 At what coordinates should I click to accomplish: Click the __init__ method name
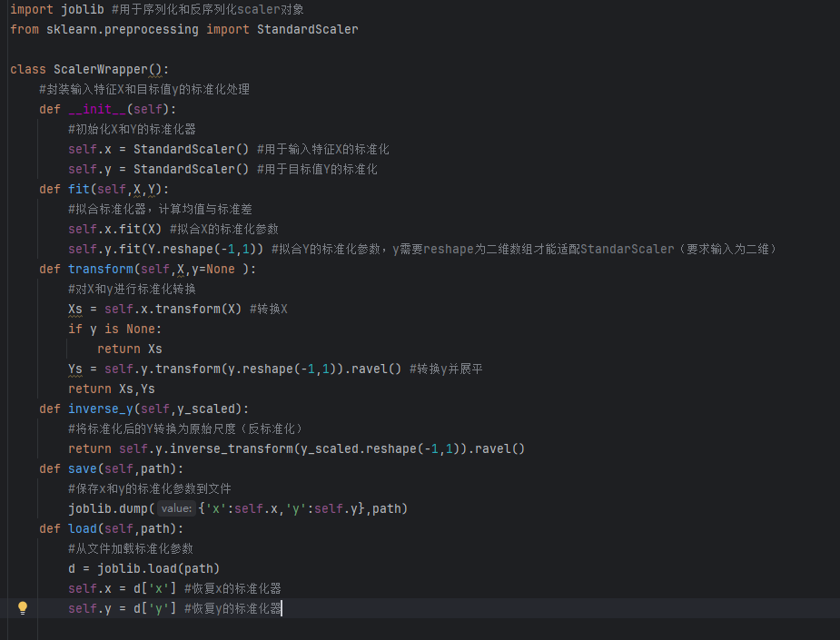point(97,109)
